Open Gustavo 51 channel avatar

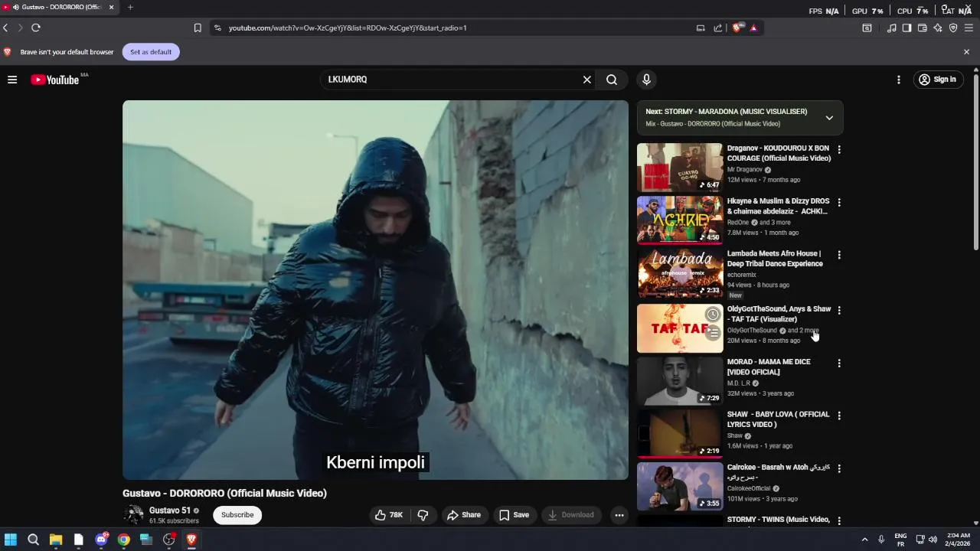tap(133, 515)
